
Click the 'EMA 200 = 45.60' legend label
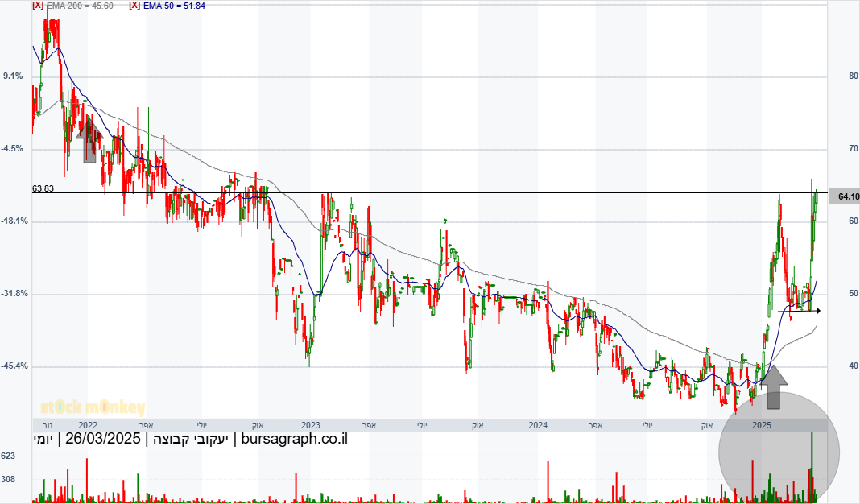(80, 6)
